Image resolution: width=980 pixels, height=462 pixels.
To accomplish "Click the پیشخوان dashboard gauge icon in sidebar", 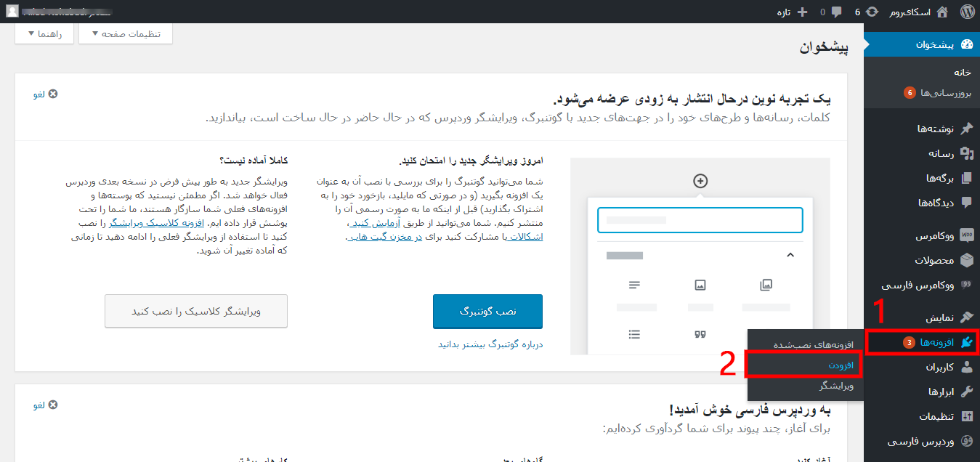I will pyautogui.click(x=966, y=44).
